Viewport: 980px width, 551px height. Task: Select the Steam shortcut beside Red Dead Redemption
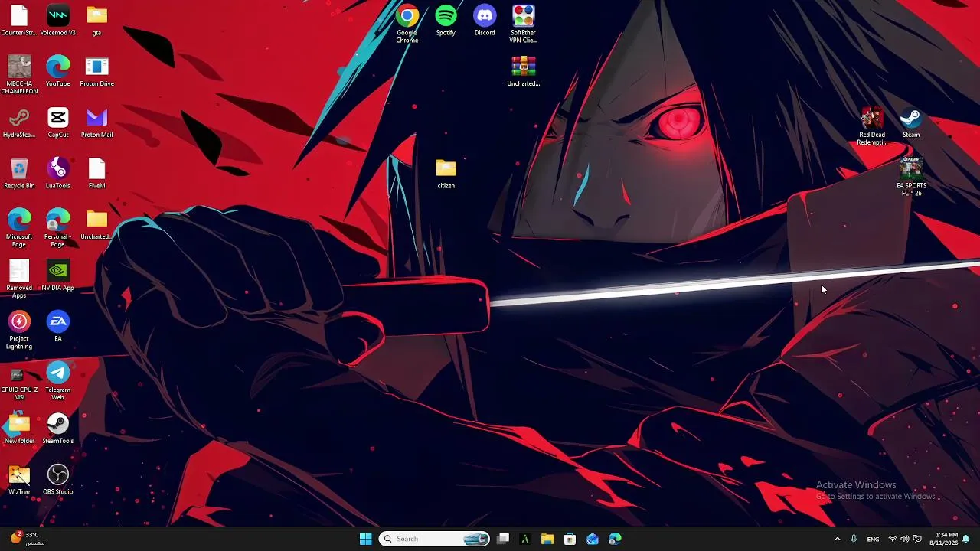click(911, 122)
